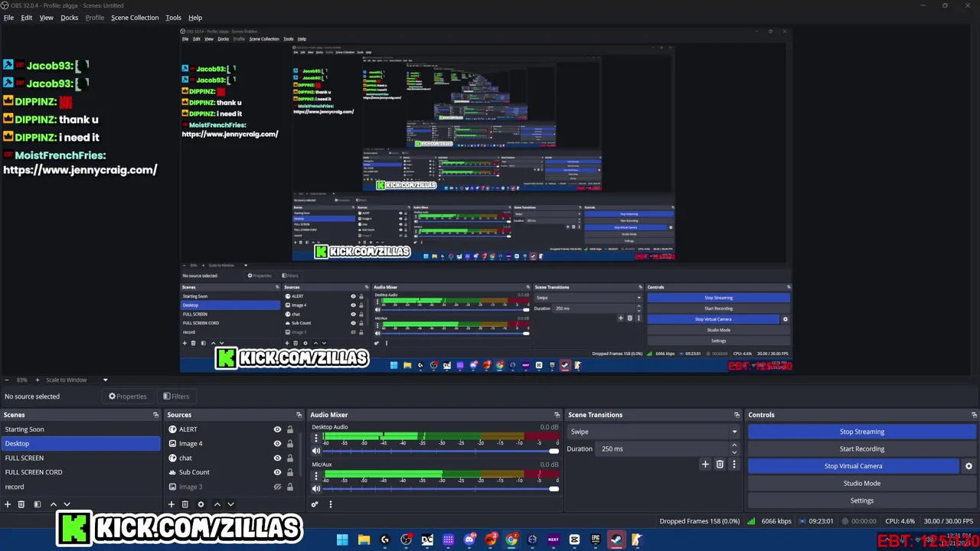Pop out Scenes dock icon
The height and width of the screenshot is (551, 980).
tap(156, 415)
